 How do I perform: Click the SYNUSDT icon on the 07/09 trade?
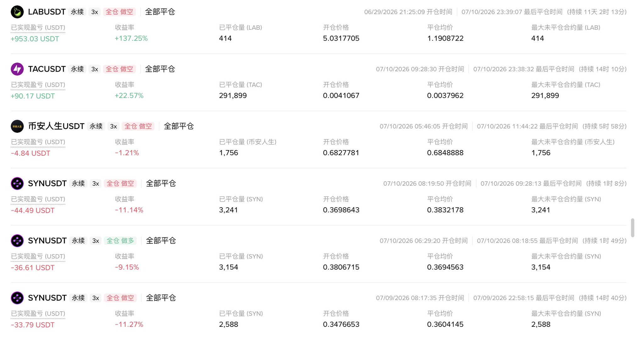(x=17, y=298)
